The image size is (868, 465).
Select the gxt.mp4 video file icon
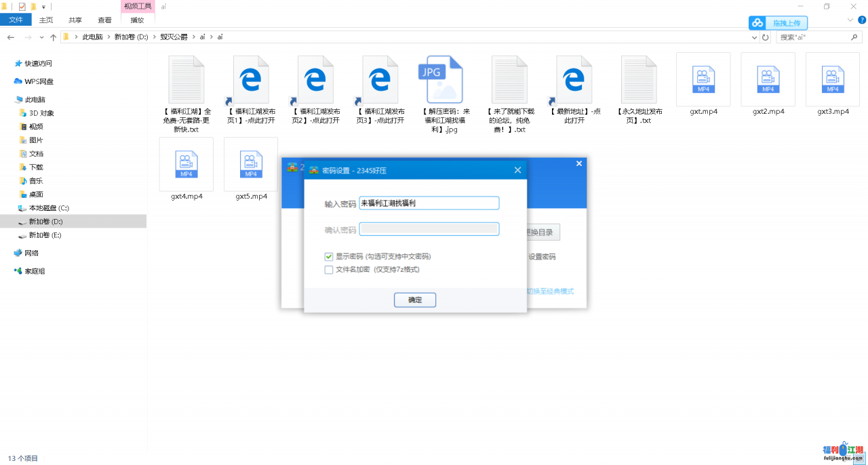coord(703,79)
